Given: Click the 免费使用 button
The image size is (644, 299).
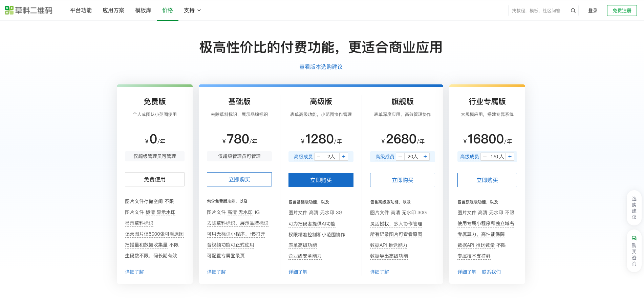Looking at the screenshot, I should pyautogui.click(x=155, y=179).
